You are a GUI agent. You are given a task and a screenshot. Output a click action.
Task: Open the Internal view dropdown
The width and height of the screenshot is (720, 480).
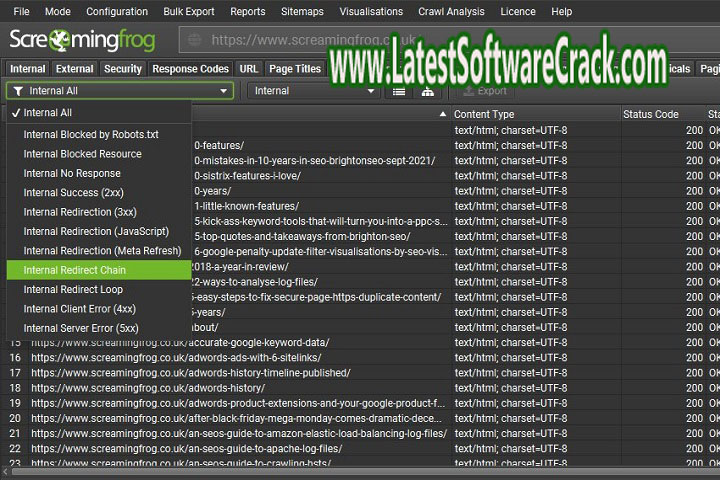coord(314,91)
